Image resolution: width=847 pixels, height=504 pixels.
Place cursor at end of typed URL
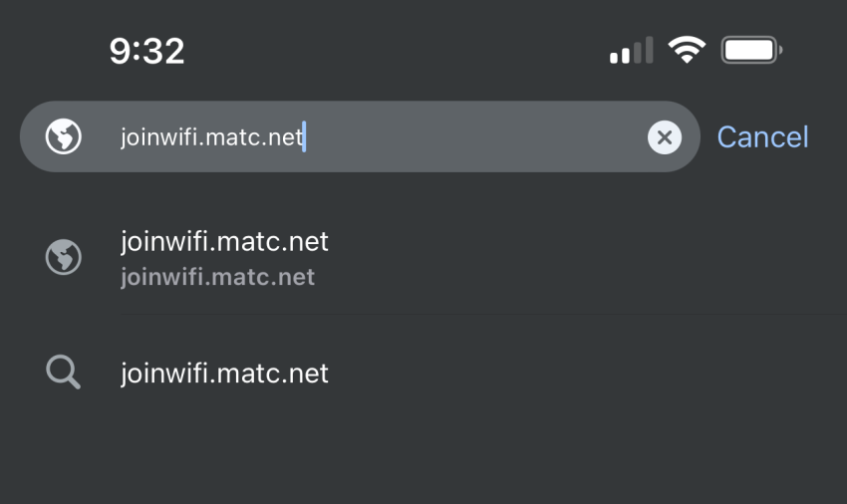[304, 136]
